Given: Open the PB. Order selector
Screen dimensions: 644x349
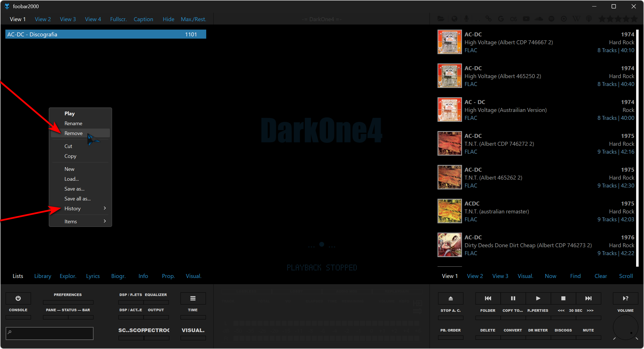Looking at the screenshot, I should pos(450,330).
